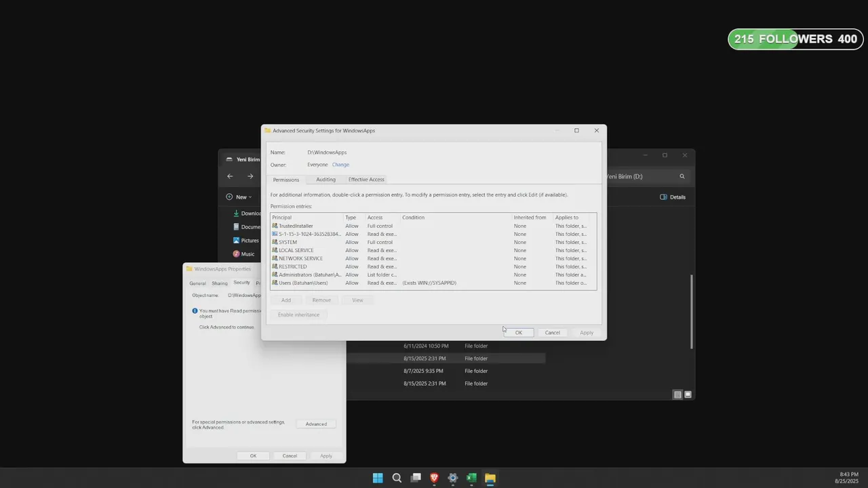Click the Remove permission button
The width and height of the screenshot is (868, 488).
(x=321, y=300)
